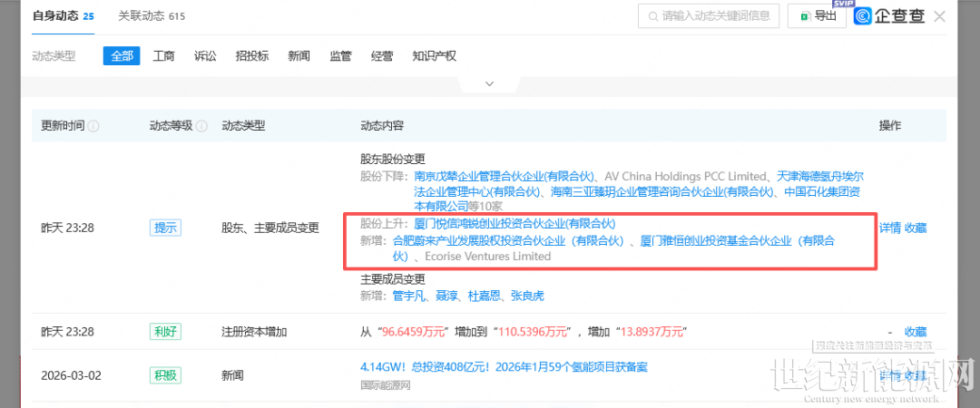Choose the 招投标 filter
Image resolution: width=980 pixels, height=408 pixels.
(252, 56)
